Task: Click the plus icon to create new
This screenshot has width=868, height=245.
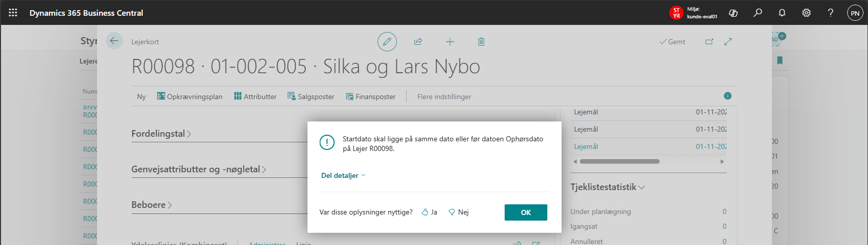Action: tap(450, 42)
